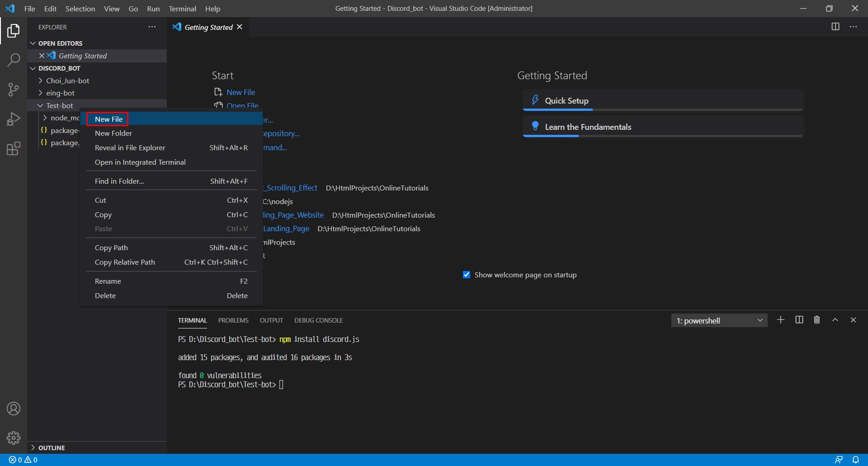Choose Open in Integrated Terminal
This screenshot has width=868, height=466.
click(171, 162)
